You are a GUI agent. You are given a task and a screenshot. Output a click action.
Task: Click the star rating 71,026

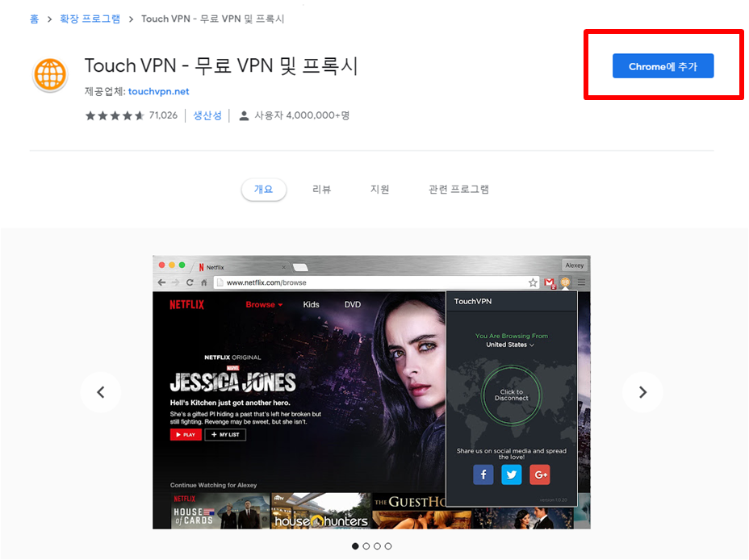click(131, 115)
